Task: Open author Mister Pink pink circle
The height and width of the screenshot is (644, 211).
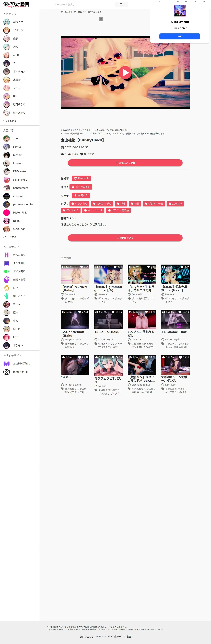Action: [7, 213]
